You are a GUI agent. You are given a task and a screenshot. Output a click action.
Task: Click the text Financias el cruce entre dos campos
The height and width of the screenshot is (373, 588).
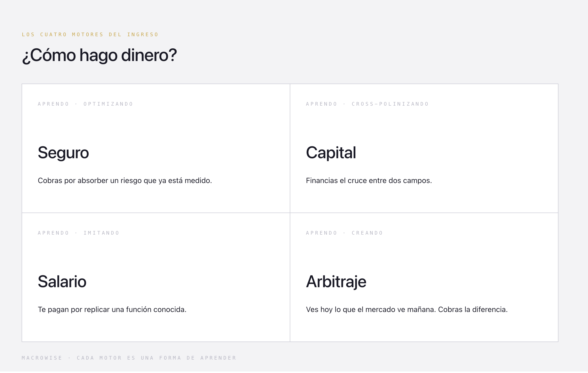[369, 181]
